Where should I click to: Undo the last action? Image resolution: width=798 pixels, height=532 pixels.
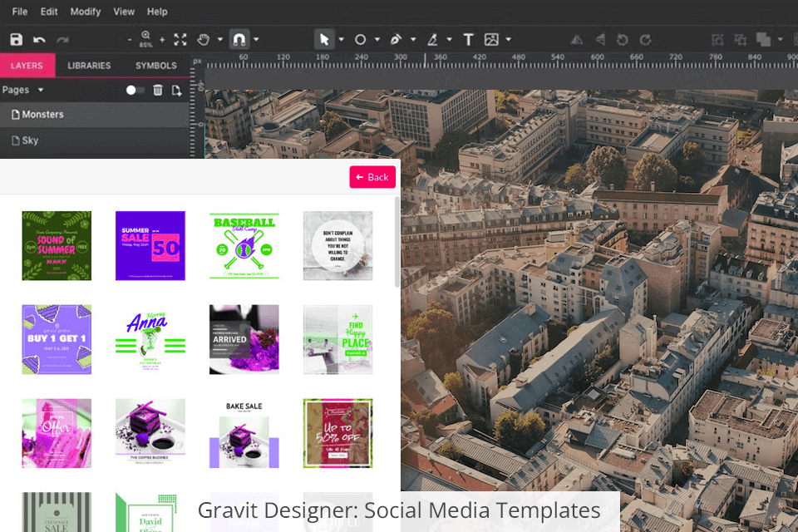(x=39, y=40)
